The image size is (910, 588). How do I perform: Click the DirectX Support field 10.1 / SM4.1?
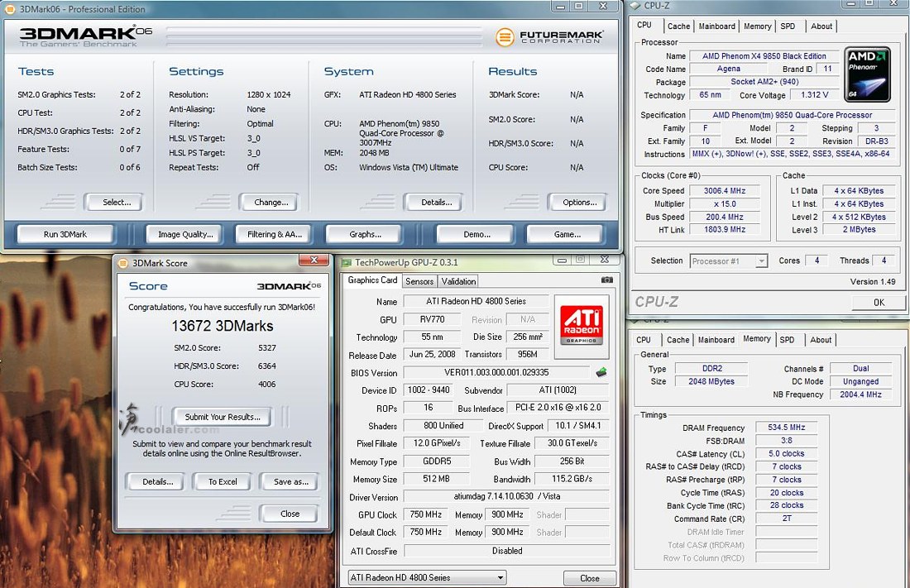click(x=578, y=425)
